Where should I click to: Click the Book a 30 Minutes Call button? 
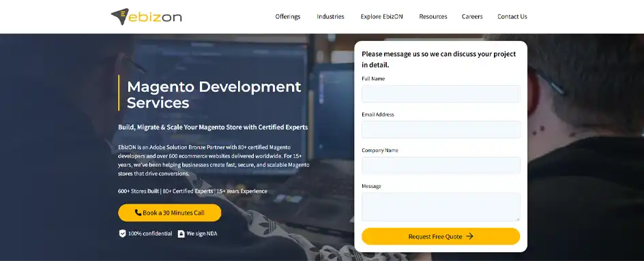pos(170,213)
